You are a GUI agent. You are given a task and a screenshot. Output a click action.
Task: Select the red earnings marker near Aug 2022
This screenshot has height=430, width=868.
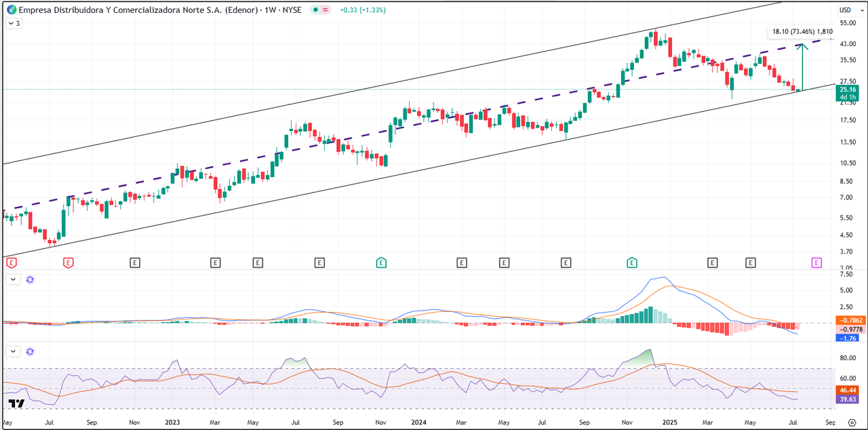coord(68,262)
